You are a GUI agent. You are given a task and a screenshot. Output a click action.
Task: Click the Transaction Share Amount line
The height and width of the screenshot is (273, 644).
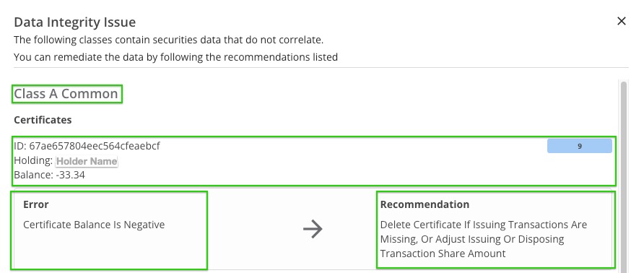(x=443, y=253)
